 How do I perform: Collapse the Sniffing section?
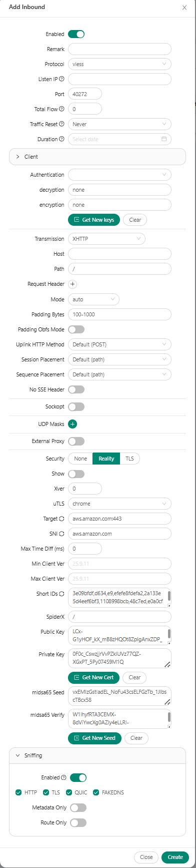coord(97,755)
